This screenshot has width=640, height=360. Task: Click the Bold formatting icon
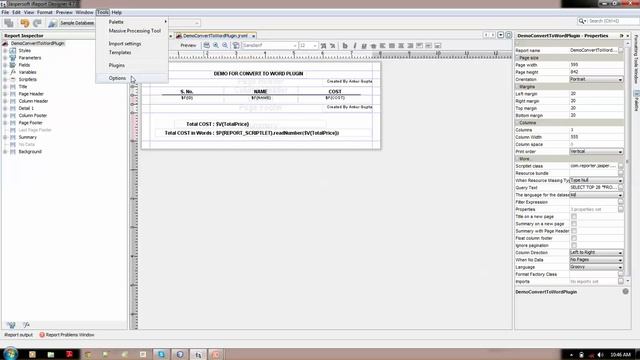click(x=345, y=46)
